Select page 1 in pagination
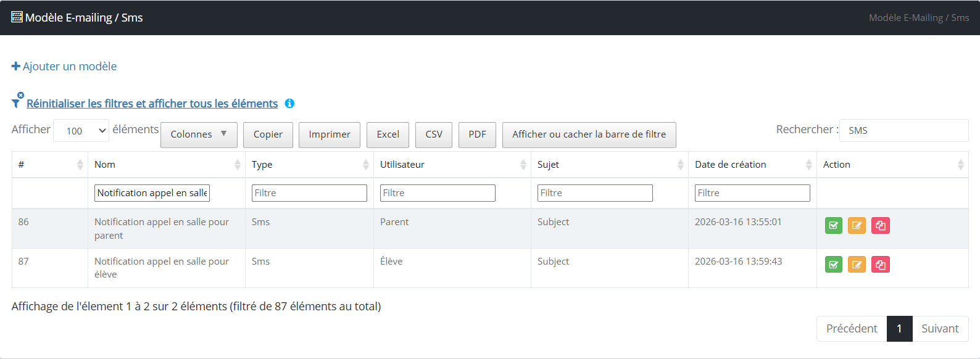The width and height of the screenshot is (980, 359). tap(899, 329)
